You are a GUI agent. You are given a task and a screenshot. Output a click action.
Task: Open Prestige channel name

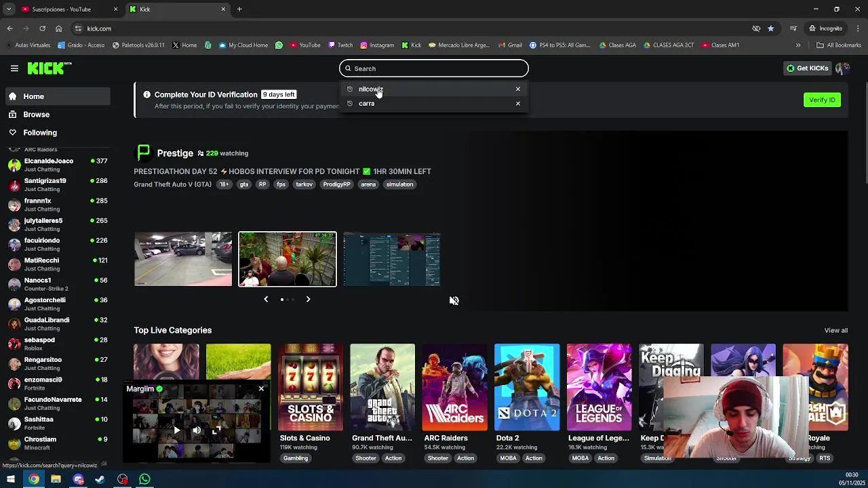click(175, 153)
